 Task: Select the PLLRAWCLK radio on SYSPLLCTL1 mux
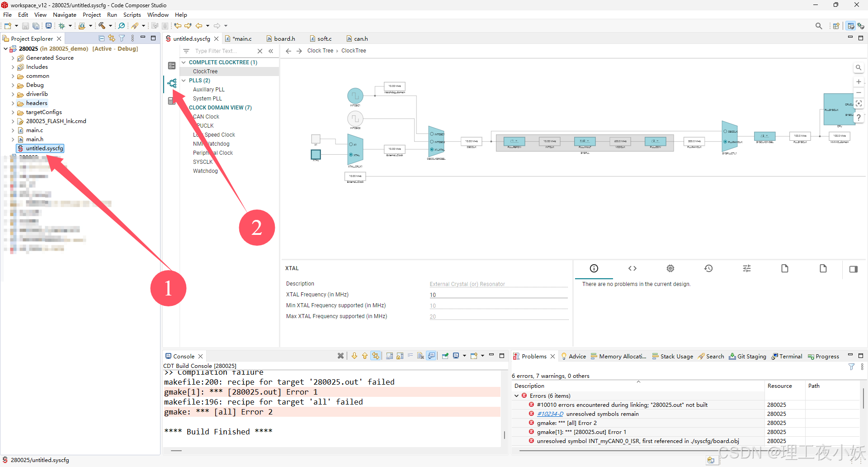(725, 142)
